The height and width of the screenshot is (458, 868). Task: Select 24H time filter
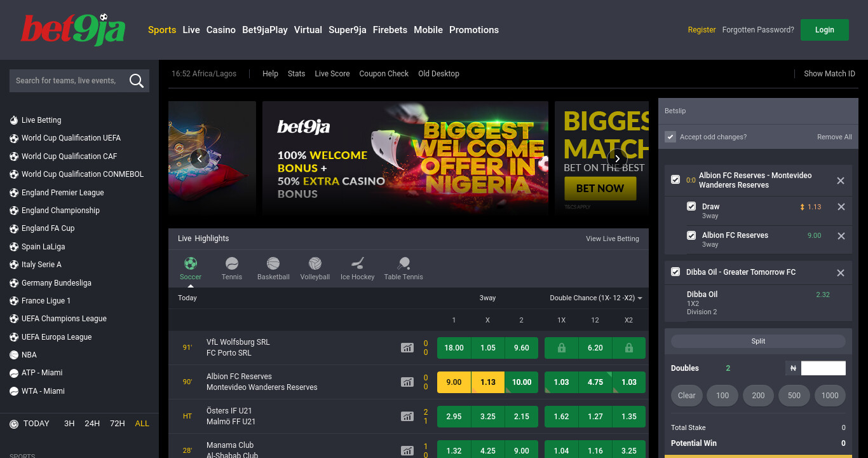point(92,424)
